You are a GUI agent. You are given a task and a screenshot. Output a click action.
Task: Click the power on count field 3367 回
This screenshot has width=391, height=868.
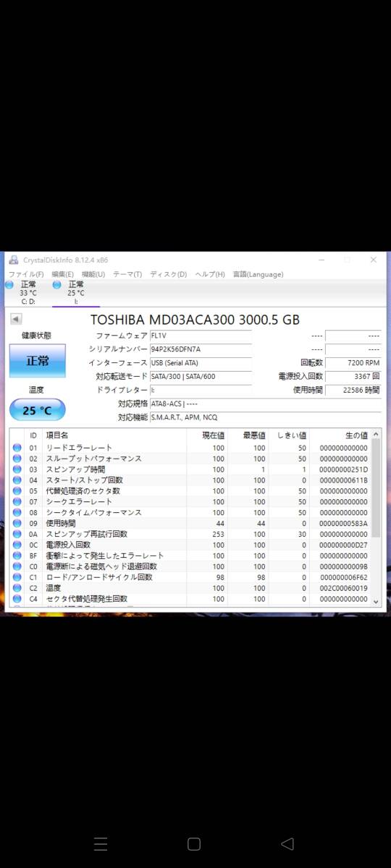click(x=353, y=377)
